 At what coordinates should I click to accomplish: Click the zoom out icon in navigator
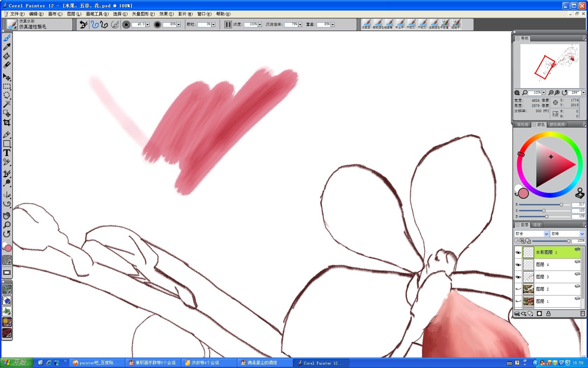click(551, 93)
